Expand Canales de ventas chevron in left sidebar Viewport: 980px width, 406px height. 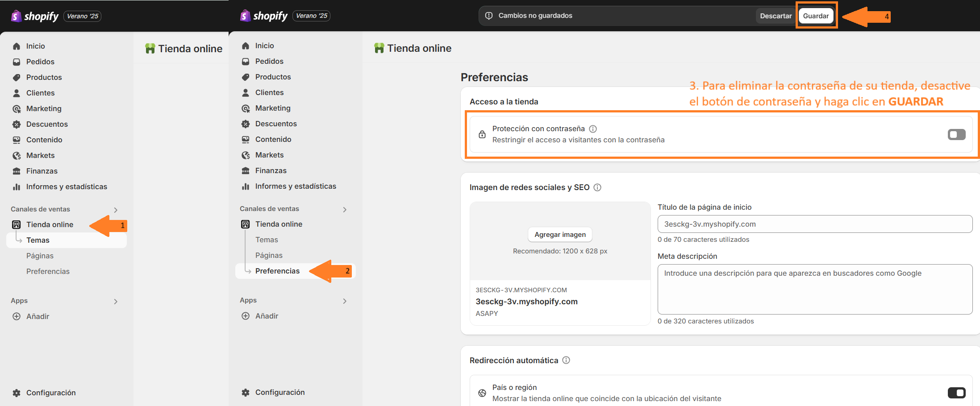pos(116,210)
